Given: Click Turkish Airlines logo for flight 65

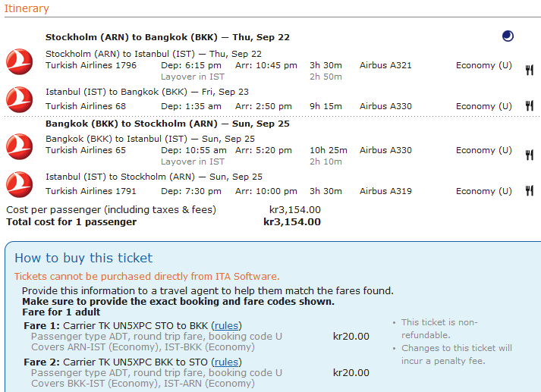Looking at the screenshot, I should 19,146.
